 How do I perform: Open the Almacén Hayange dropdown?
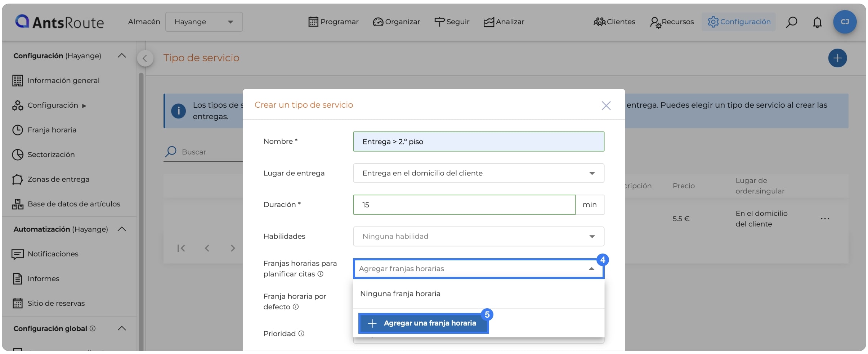[x=204, y=22]
